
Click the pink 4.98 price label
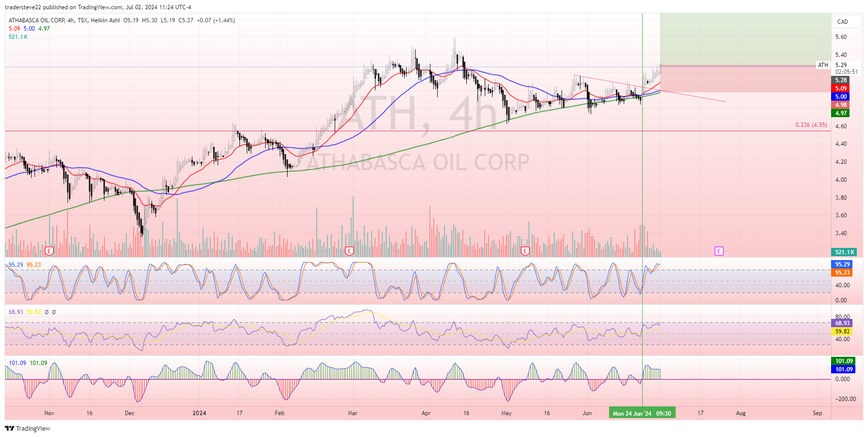pyautogui.click(x=841, y=105)
